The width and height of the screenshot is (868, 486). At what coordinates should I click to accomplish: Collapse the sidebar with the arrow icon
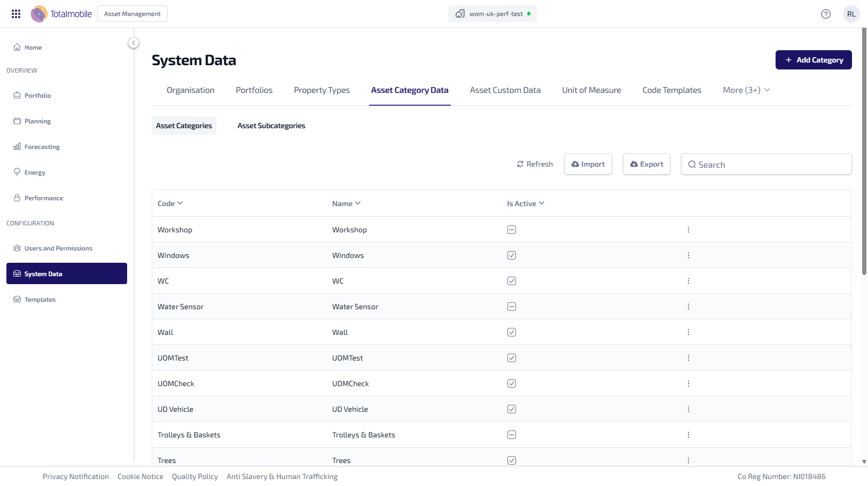(134, 43)
